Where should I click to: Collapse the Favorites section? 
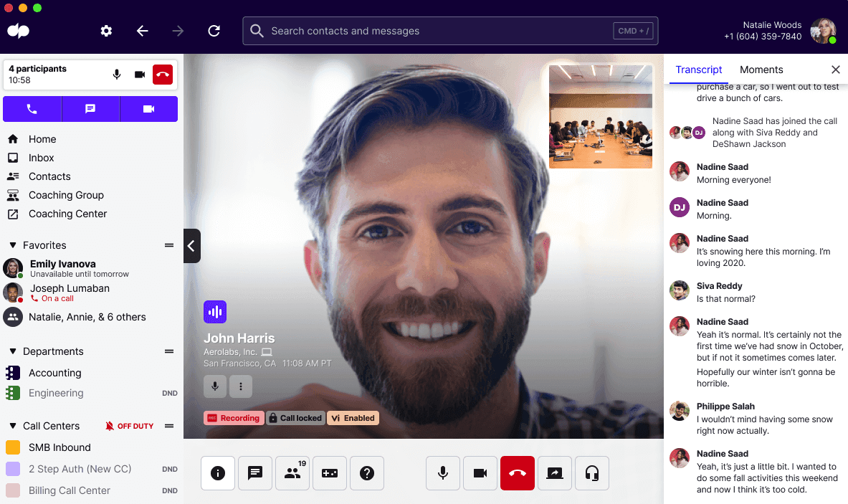coord(13,245)
